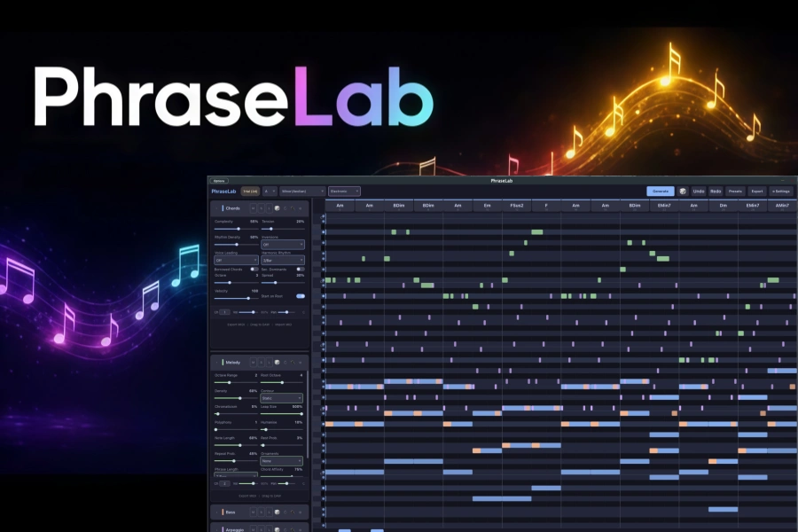Select the BDim chord block in third bar
Viewport: 798px width, 532px height.
tap(398, 206)
